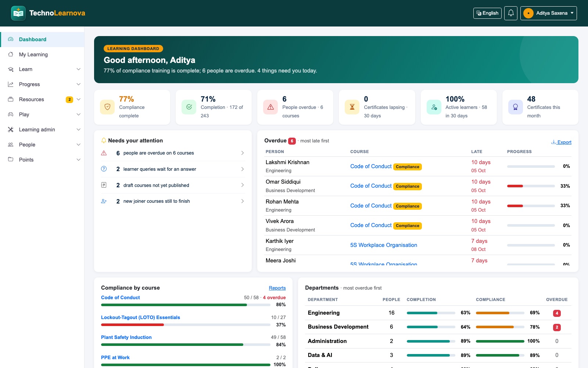This screenshot has height=368, width=588.
Task: Open 'new joiner courses still to finish' row
Action: [x=173, y=201]
